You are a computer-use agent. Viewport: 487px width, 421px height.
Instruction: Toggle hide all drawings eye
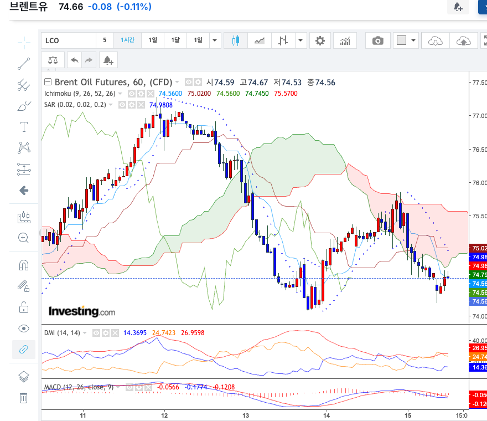(24, 328)
